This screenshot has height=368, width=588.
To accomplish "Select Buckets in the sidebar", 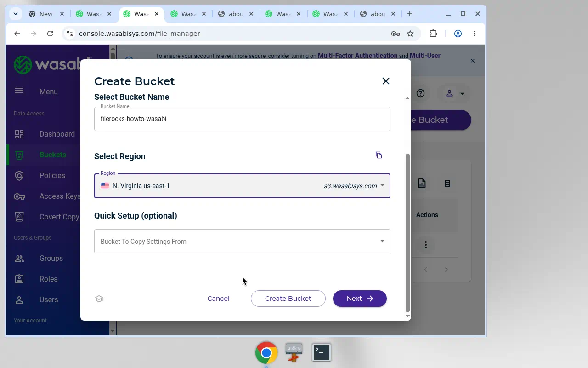I will click(x=53, y=155).
